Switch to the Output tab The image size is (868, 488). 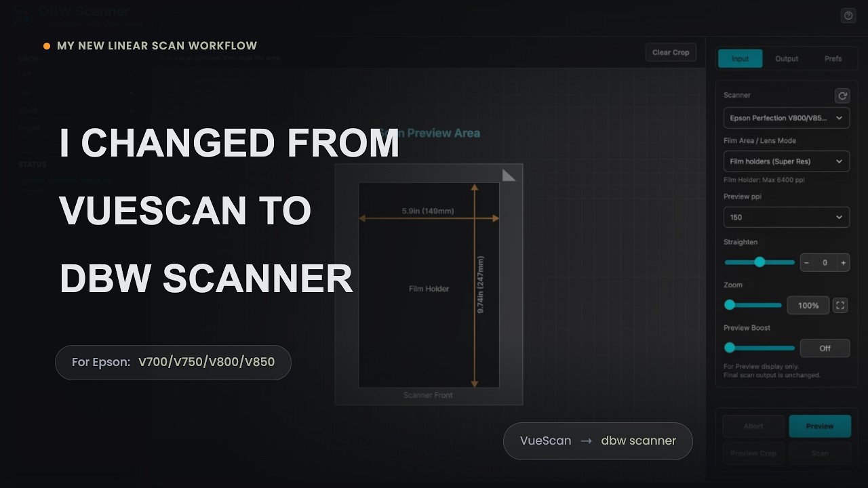[787, 59]
